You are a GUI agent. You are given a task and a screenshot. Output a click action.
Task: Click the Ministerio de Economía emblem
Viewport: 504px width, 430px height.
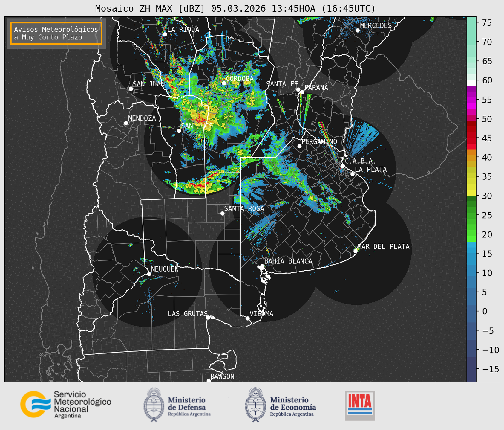click(x=255, y=405)
